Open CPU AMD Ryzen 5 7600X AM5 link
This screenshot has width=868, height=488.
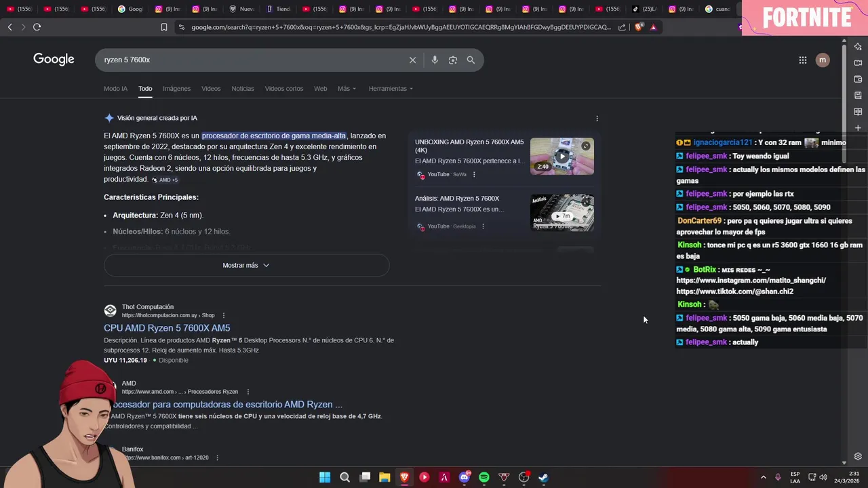167,328
